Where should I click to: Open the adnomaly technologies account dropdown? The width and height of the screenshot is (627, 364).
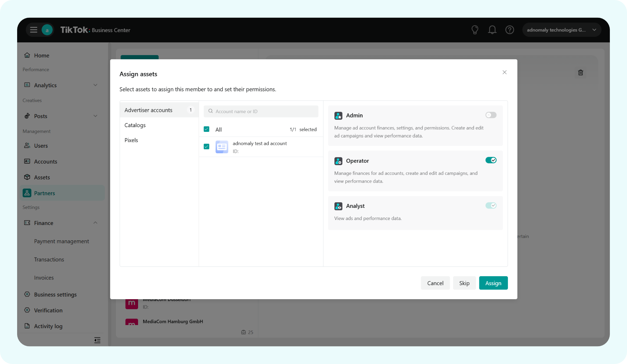pyautogui.click(x=561, y=30)
